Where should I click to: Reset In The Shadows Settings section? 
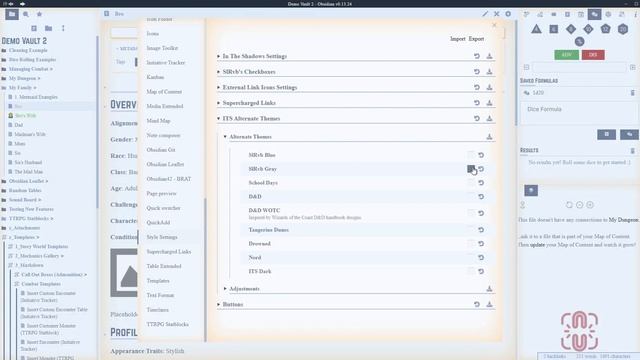click(x=477, y=56)
